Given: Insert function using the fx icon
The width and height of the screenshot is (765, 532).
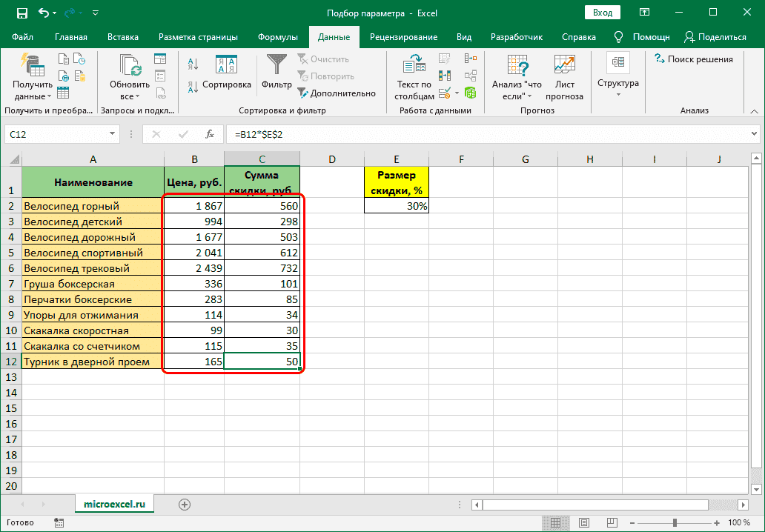Looking at the screenshot, I should point(210,134).
